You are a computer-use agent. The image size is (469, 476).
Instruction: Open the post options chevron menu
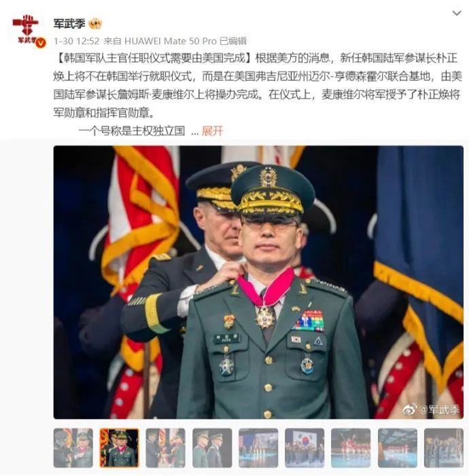(457, 13)
